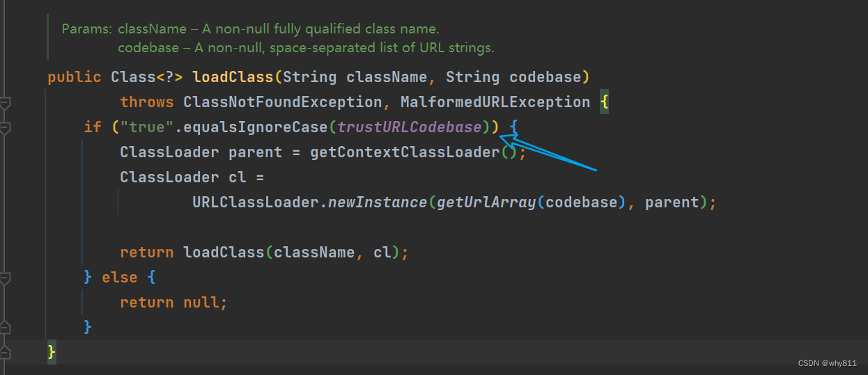Click loadClass in the method declaration
This screenshot has width=868, height=375.
[233, 77]
